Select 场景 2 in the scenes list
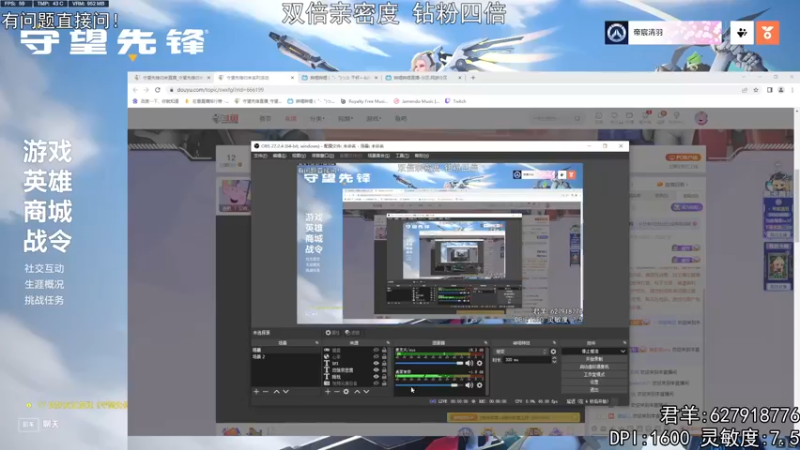This screenshot has width=800, height=450. pyautogui.click(x=286, y=357)
